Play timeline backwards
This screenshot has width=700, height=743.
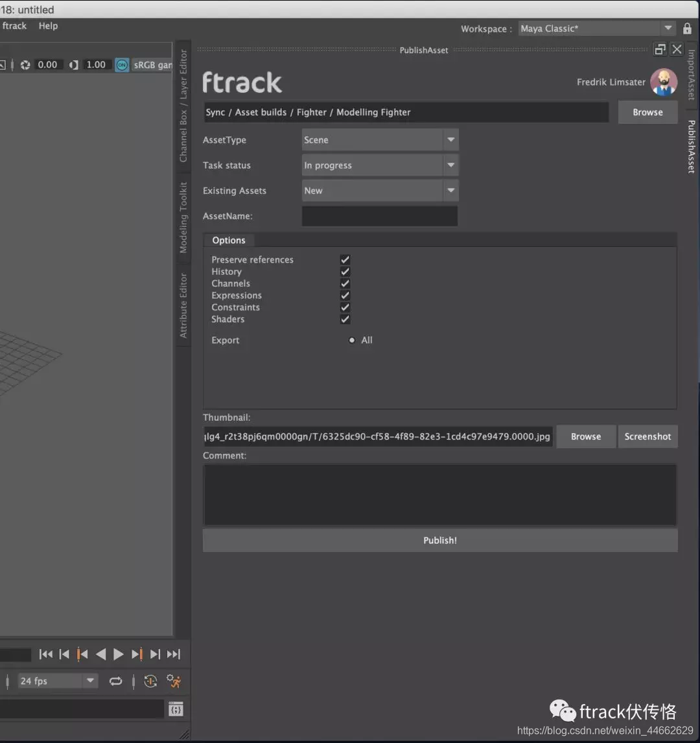coord(100,654)
